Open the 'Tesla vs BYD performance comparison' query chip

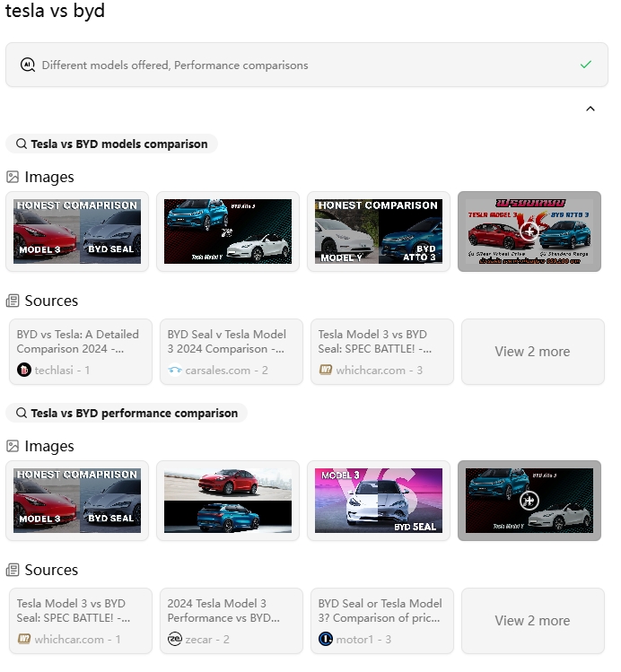[127, 413]
